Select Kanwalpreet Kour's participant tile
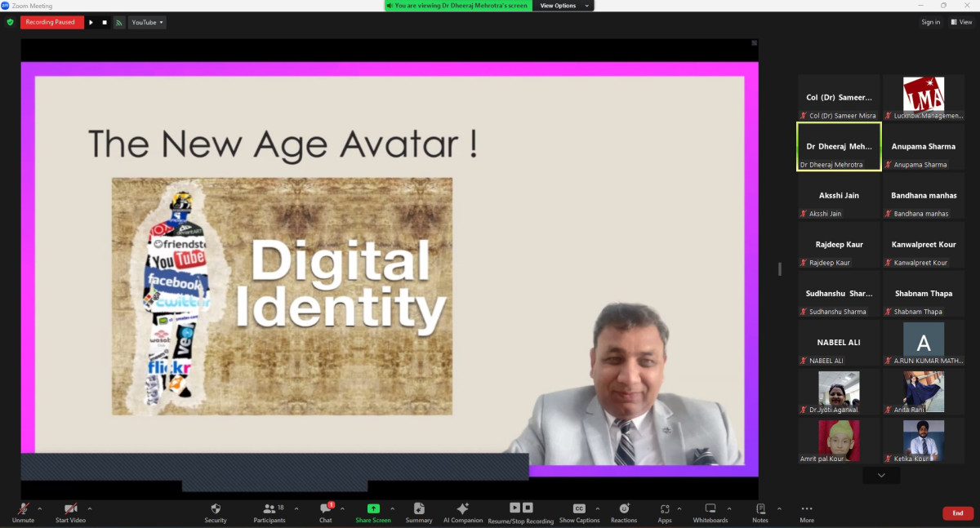 click(924, 245)
